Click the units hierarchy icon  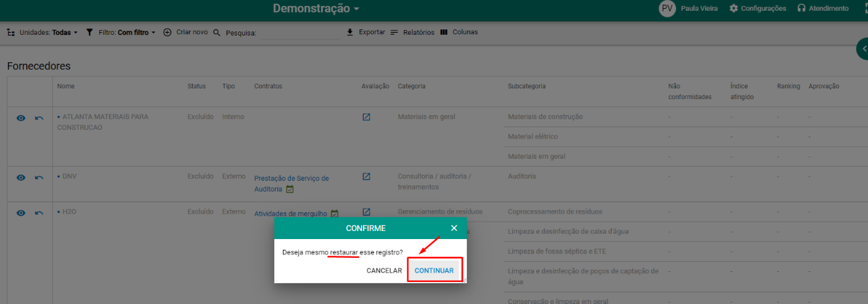pyautogui.click(x=11, y=32)
